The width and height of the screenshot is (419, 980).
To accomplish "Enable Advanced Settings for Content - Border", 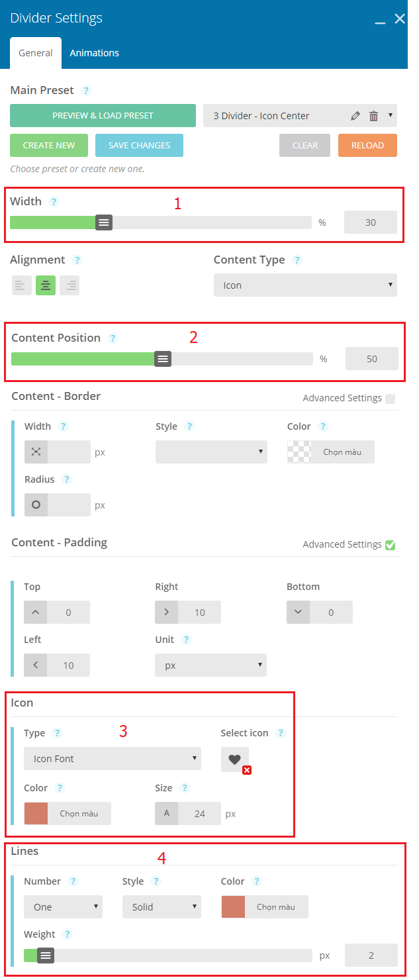I will (x=390, y=399).
